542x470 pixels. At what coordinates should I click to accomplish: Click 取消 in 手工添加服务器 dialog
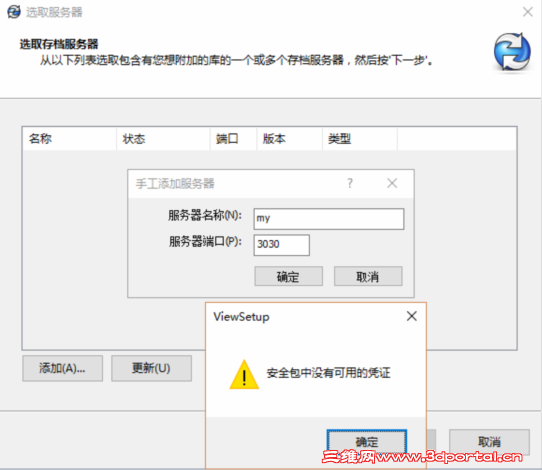pyautogui.click(x=368, y=276)
